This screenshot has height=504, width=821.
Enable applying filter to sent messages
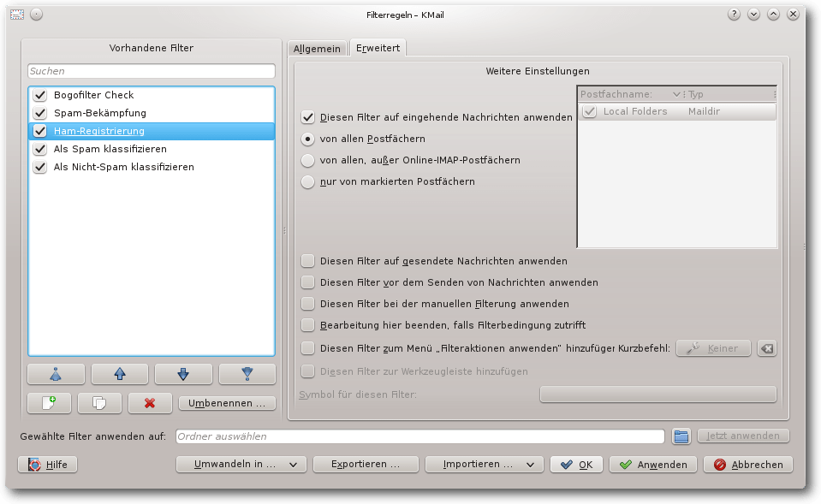pos(308,261)
